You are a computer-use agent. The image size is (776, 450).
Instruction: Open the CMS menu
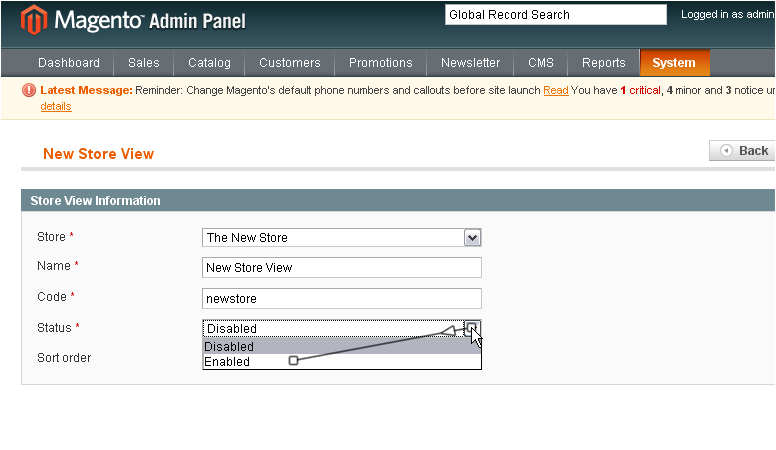coord(541,63)
